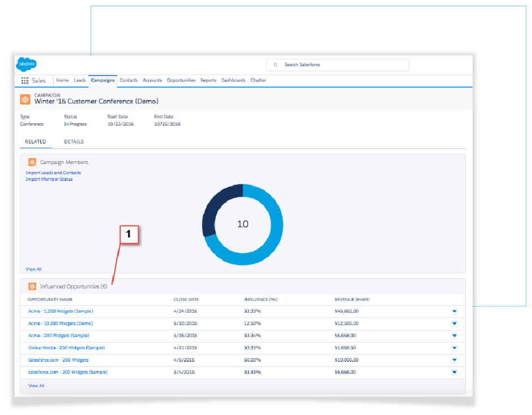Screen dimensions: 532x415
Task: View the Dashboards tab
Action: click(x=233, y=80)
